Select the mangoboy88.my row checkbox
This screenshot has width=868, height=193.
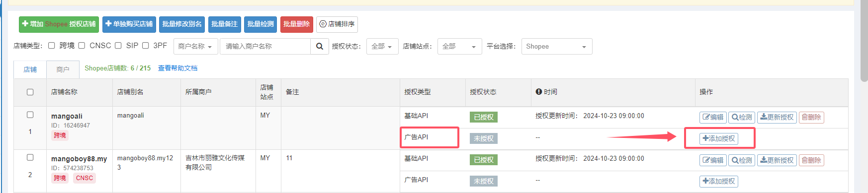[30, 157]
